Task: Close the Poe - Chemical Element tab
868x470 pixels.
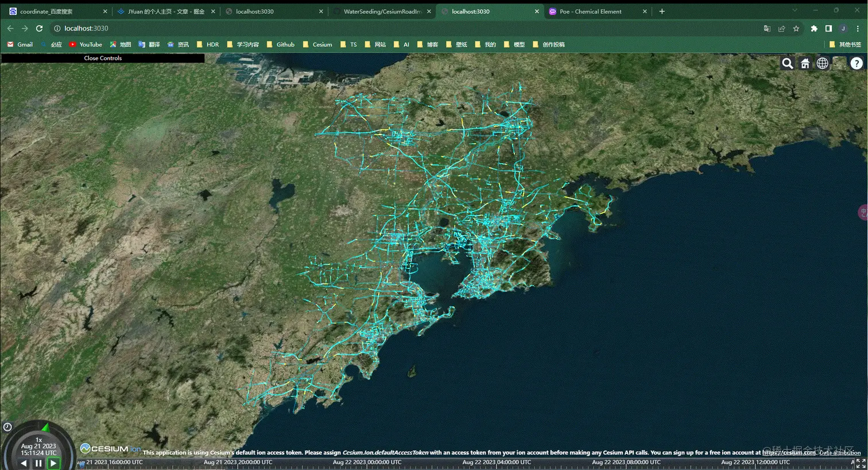Action: [645, 11]
